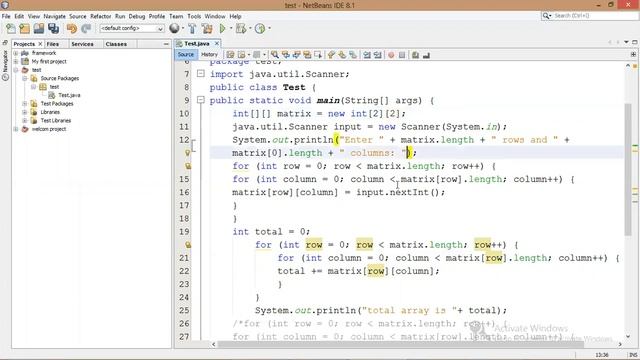Click the Save All toolbar icon
The image size is (640, 360).
tap(53, 28)
